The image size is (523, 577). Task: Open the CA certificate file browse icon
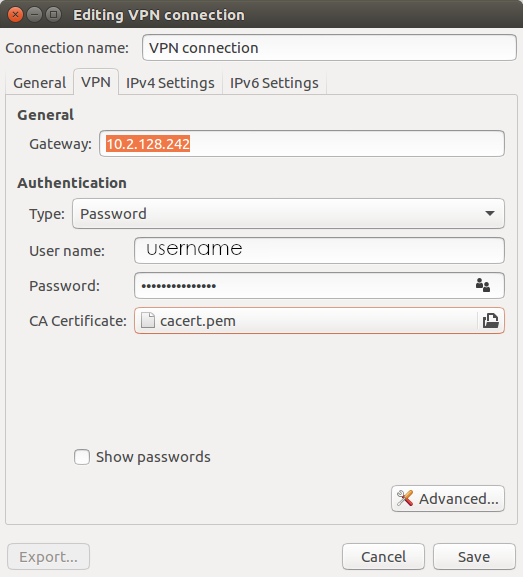tap(491, 321)
